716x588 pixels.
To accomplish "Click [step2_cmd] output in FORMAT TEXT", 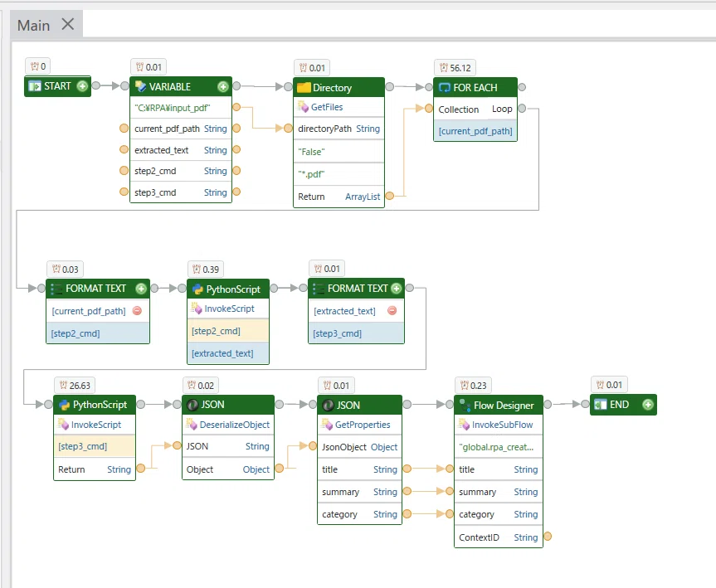I will tap(98, 333).
